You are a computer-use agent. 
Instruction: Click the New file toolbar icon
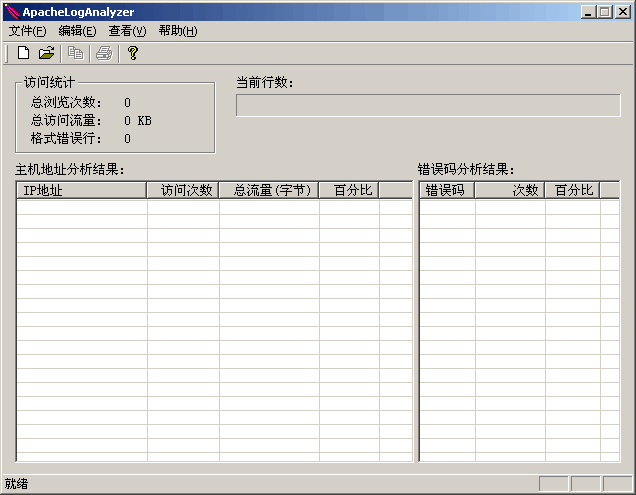pyautogui.click(x=24, y=53)
